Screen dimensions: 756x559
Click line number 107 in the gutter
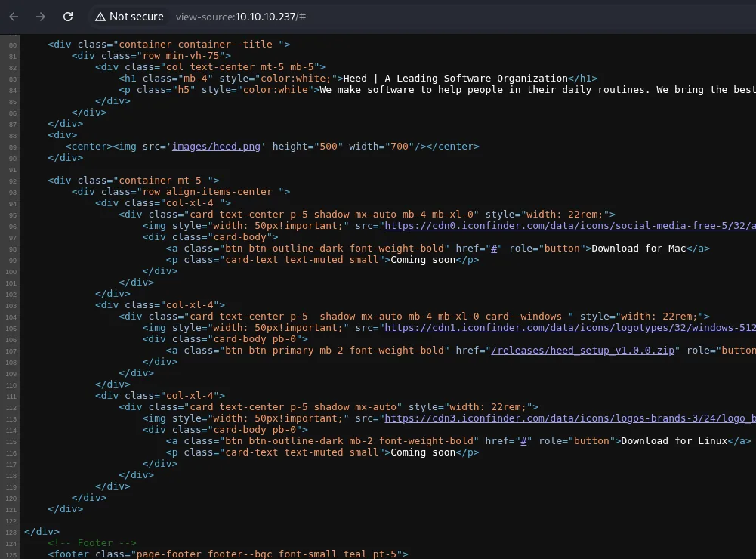(x=11, y=351)
